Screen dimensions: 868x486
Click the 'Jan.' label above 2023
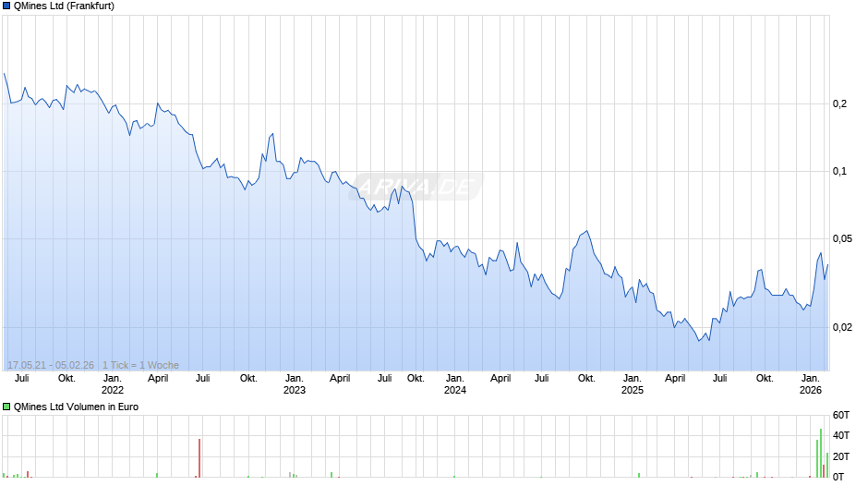pyautogui.click(x=295, y=379)
